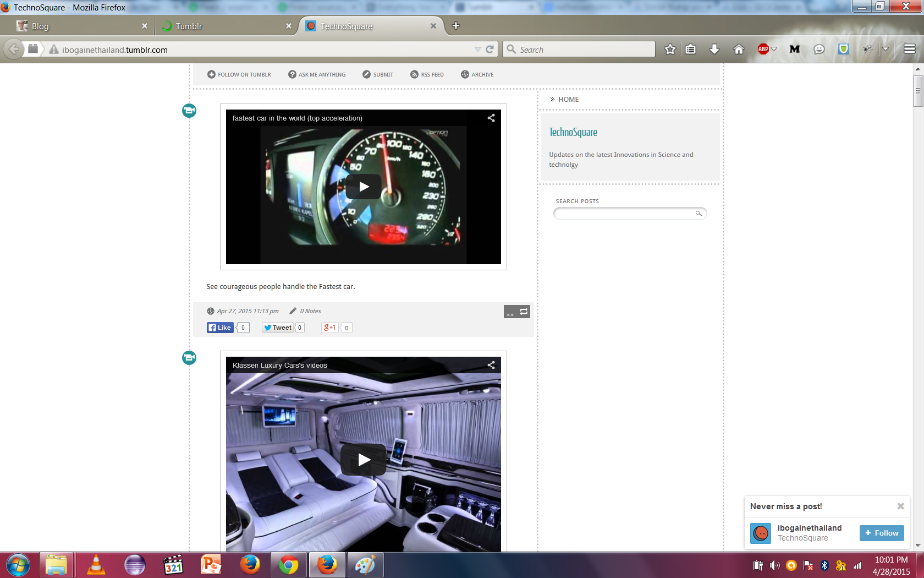Open the bookmarks dropdown arrow in the address bar

click(x=477, y=49)
